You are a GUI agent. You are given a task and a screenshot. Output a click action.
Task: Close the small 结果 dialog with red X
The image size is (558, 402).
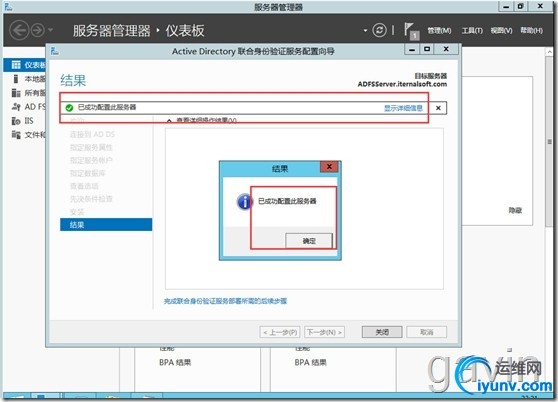click(x=329, y=166)
